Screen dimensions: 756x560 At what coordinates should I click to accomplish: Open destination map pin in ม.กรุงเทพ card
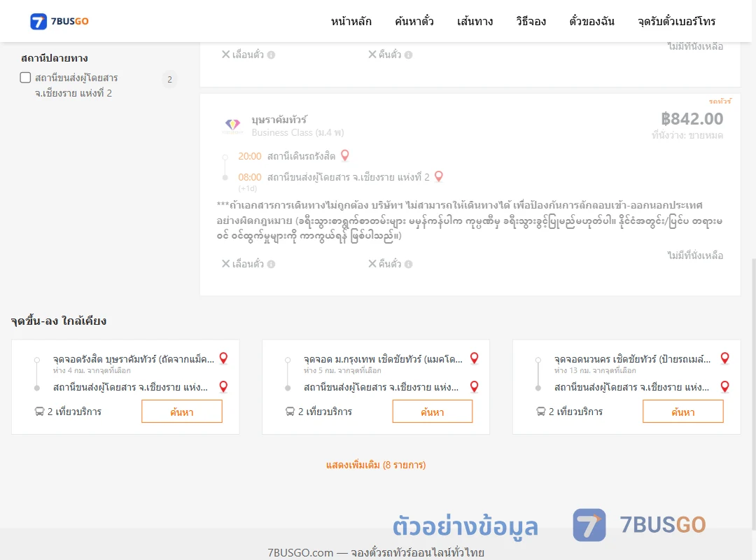(475, 386)
